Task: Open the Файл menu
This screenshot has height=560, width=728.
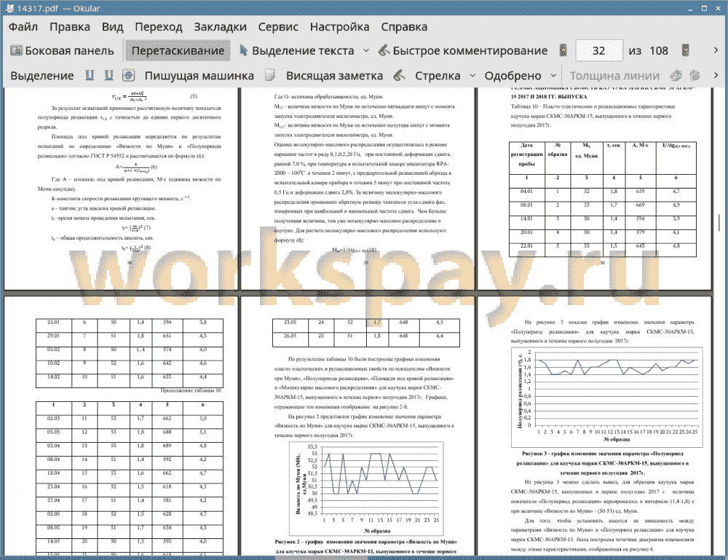Action: 23,27
